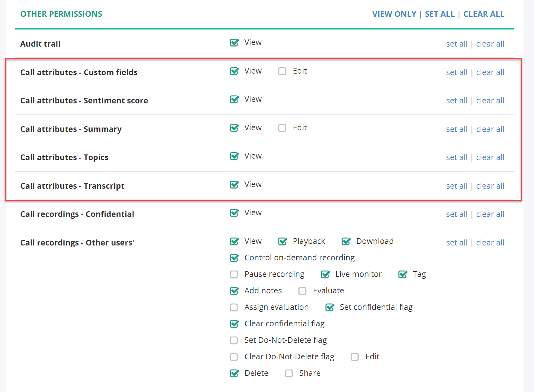Uncheck View for Call recordings - Confidential
The width and height of the screenshot is (534, 392).
coord(234,213)
